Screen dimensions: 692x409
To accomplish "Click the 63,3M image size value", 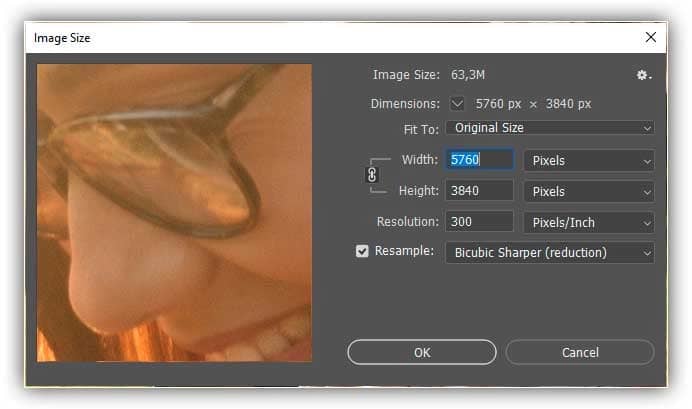I will [x=468, y=75].
